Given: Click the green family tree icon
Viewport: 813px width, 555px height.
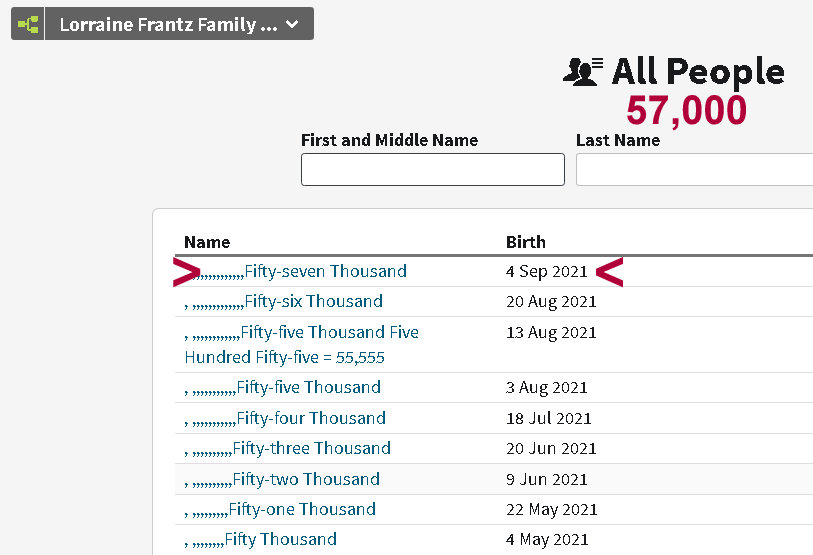Looking at the screenshot, I should pos(28,24).
